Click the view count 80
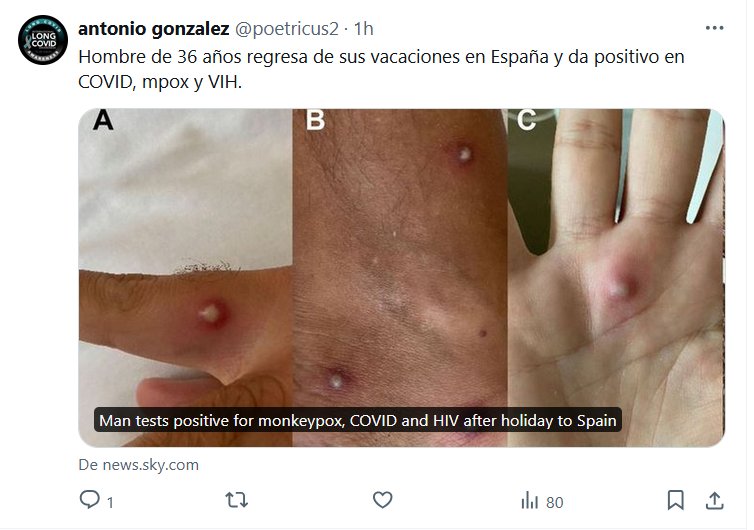Screen dimensions: 754x530 [x=554, y=503]
